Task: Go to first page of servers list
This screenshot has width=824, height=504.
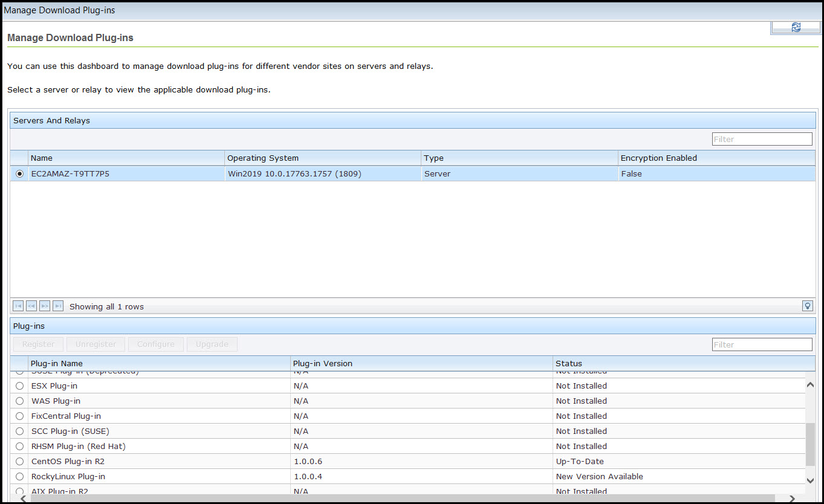Action: pos(18,306)
